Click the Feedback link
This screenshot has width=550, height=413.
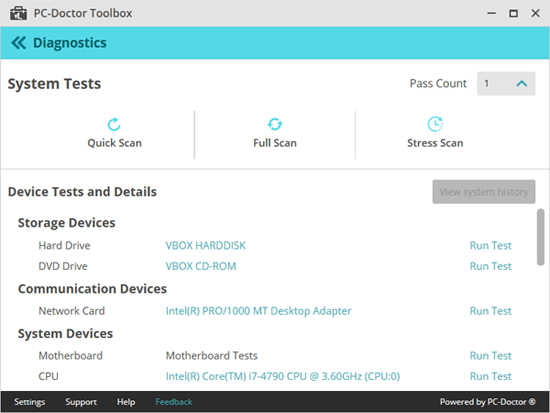point(174,402)
